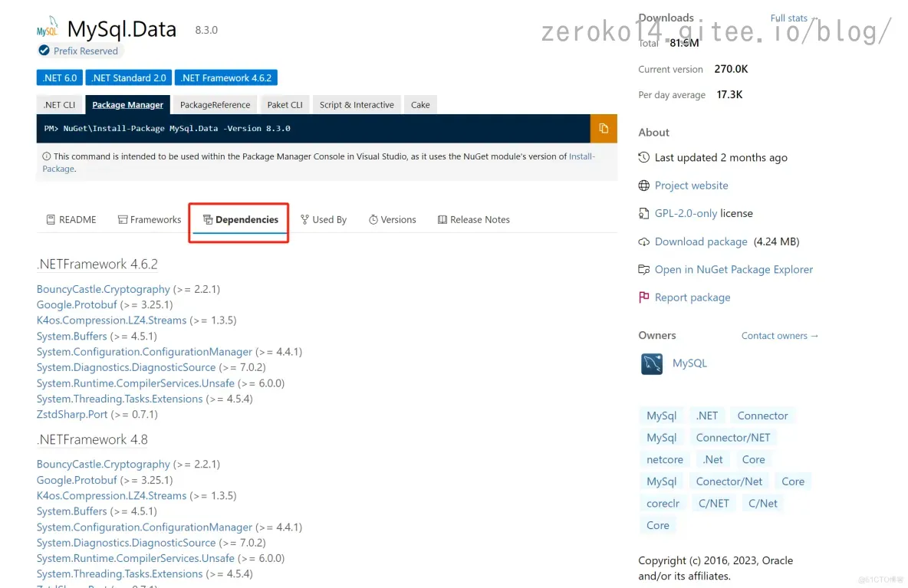Screen dimensions: 908x588
Task: Click the .NET 6.0 framework badge
Action: [x=60, y=77]
